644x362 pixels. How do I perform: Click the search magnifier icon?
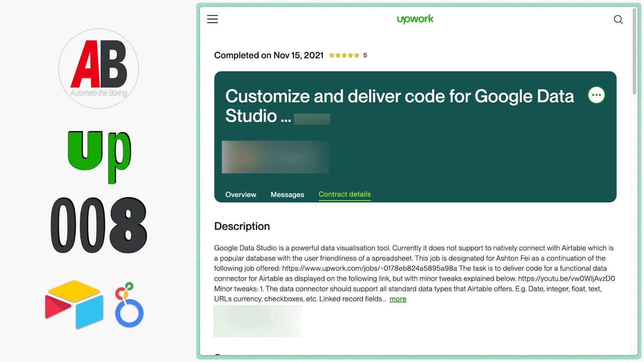[618, 19]
